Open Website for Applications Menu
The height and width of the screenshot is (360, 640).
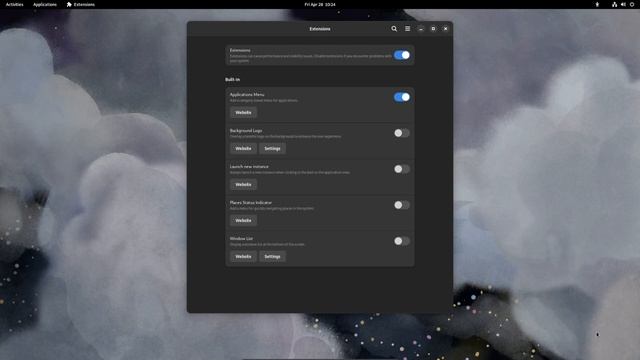(243, 113)
